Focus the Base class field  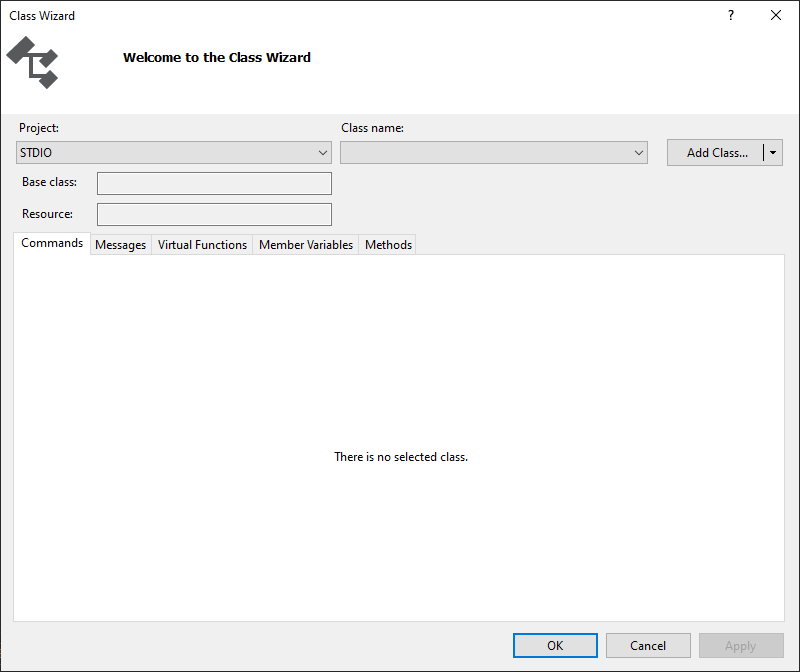pos(214,184)
